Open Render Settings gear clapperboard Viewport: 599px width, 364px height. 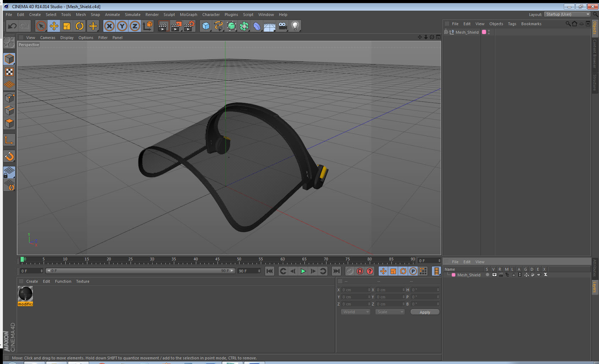point(189,26)
